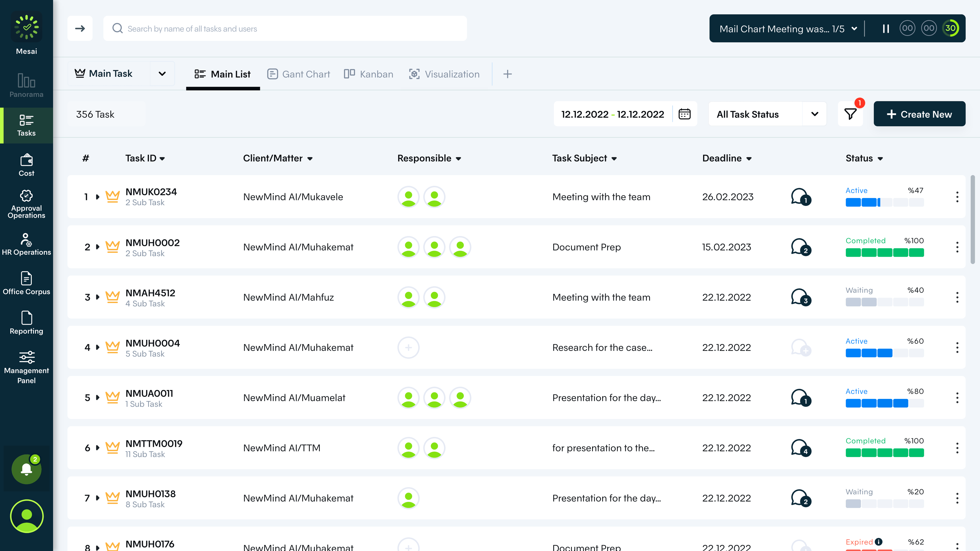The image size is (980, 551).
Task: Click the notification bell icon
Action: pyautogui.click(x=26, y=469)
